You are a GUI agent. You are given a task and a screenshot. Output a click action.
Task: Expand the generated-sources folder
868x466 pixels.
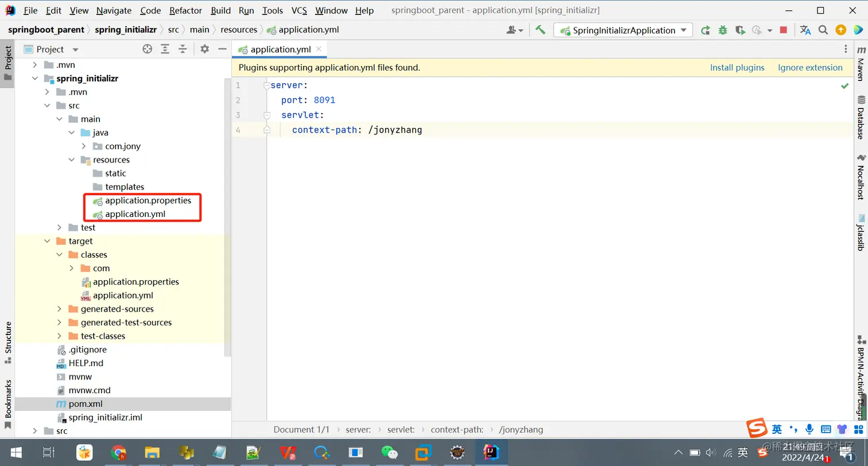pyautogui.click(x=59, y=309)
